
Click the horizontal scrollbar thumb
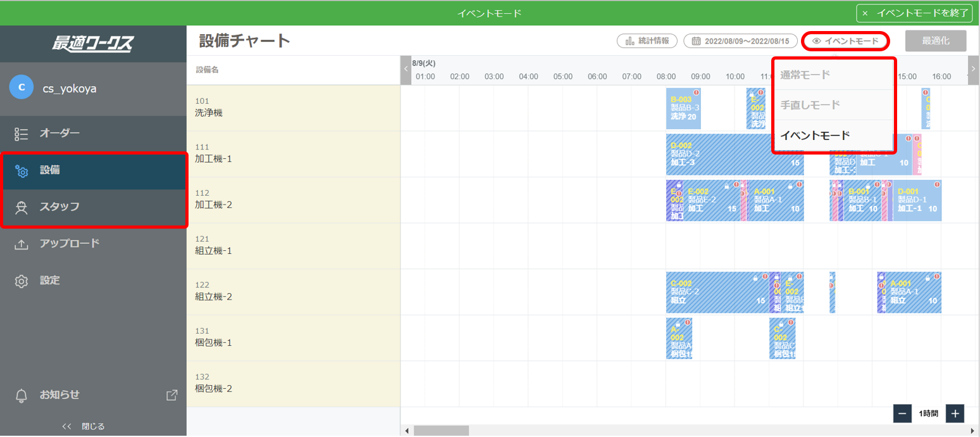pos(441,431)
